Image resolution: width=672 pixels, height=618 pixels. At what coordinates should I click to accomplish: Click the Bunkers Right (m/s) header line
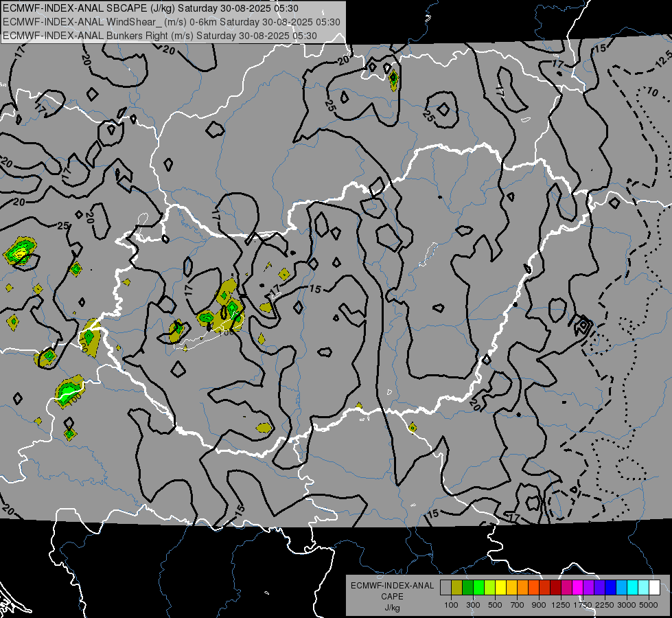coord(160,36)
